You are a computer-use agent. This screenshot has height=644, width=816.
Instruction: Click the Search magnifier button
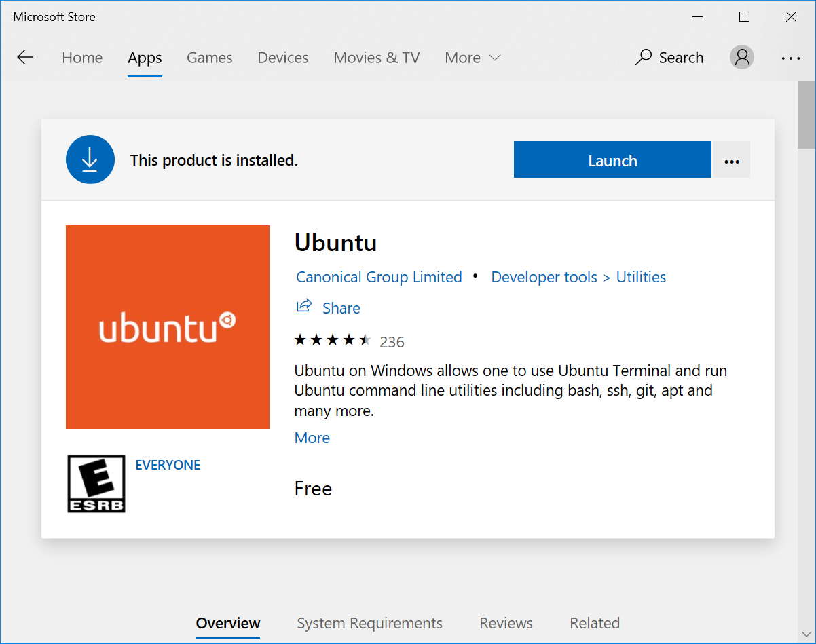tap(669, 58)
